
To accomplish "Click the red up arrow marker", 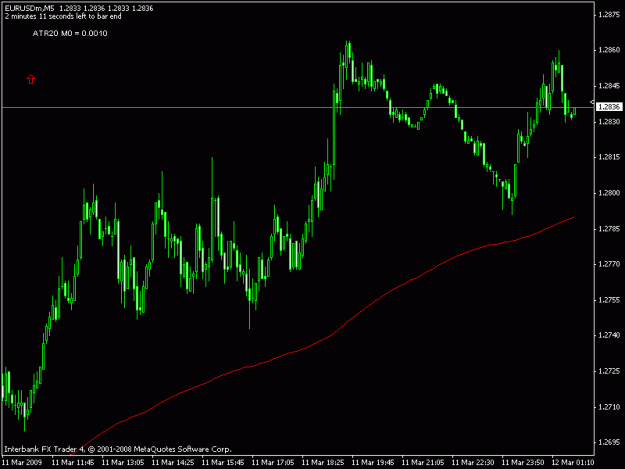I will (x=31, y=79).
